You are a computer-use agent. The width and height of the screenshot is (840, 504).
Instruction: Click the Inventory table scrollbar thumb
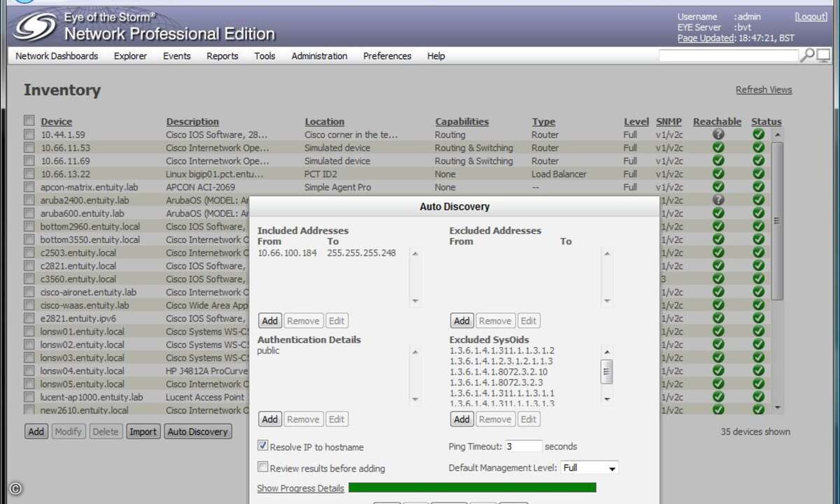pyautogui.click(x=777, y=220)
